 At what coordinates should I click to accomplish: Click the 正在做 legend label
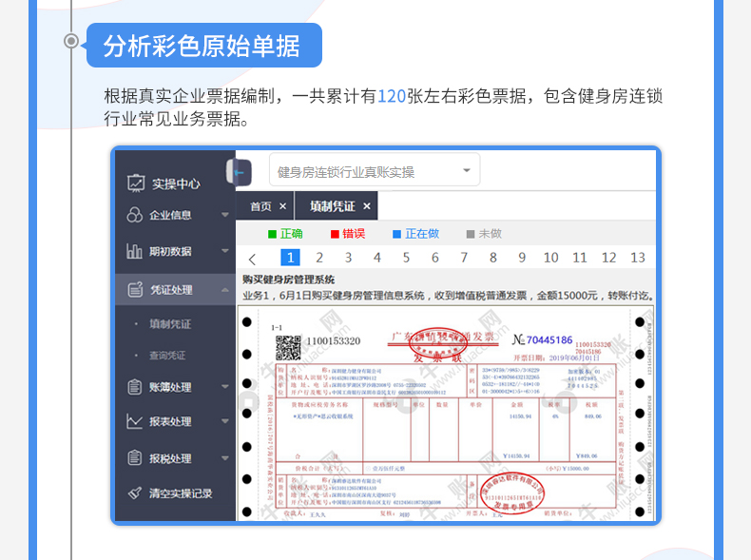[422, 234]
